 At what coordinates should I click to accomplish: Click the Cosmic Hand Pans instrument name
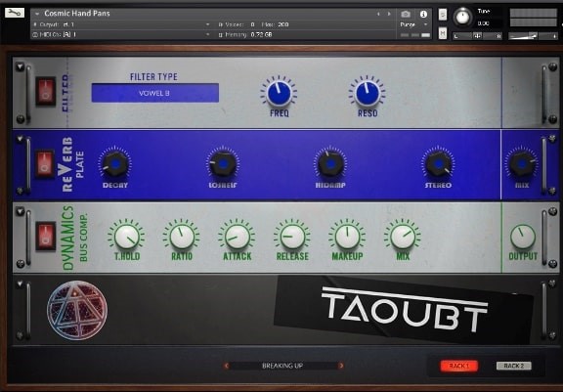point(77,14)
